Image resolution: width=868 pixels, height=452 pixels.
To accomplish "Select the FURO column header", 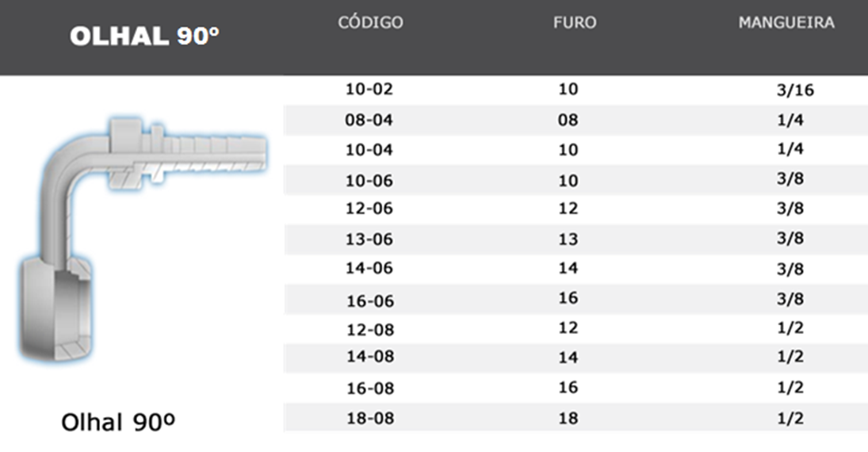I will pos(575,23).
